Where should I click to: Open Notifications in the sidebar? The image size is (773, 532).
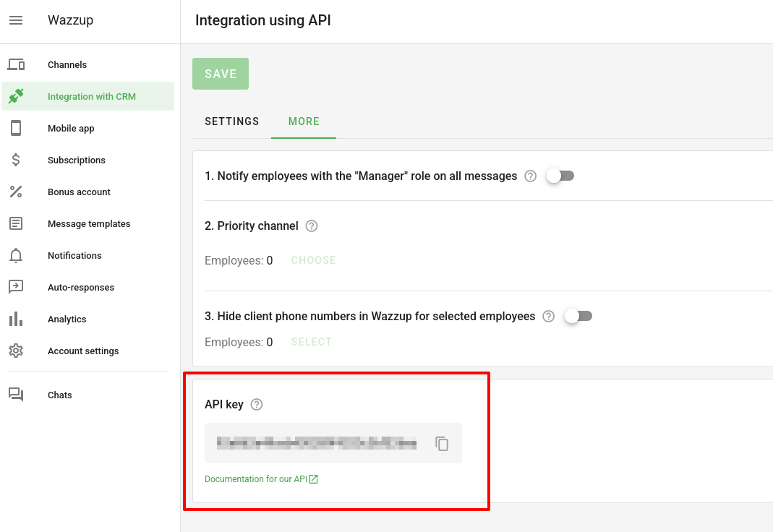(x=87, y=255)
